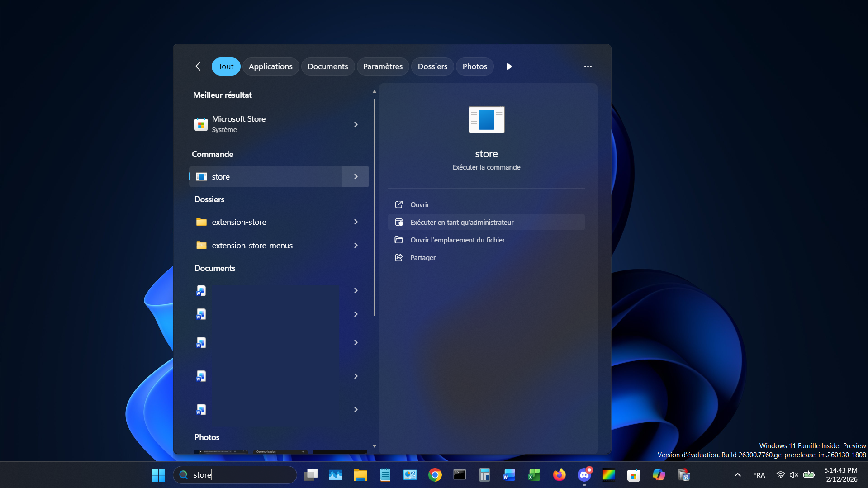The width and height of the screenshot is (868, 488).
Task: Toggle the FRA input language indicator
Action: pos(759,474)
